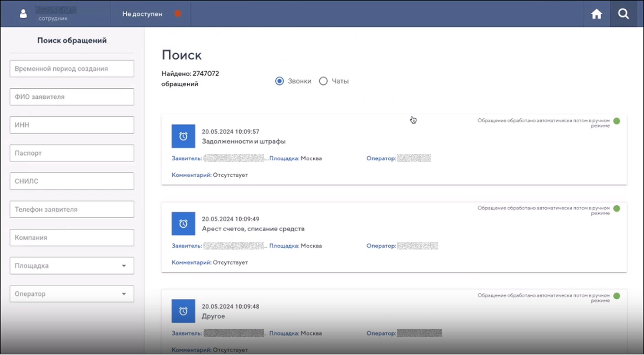Click the Временной период создания field
This screenshot has height=355, width=644.
[72, 68]
